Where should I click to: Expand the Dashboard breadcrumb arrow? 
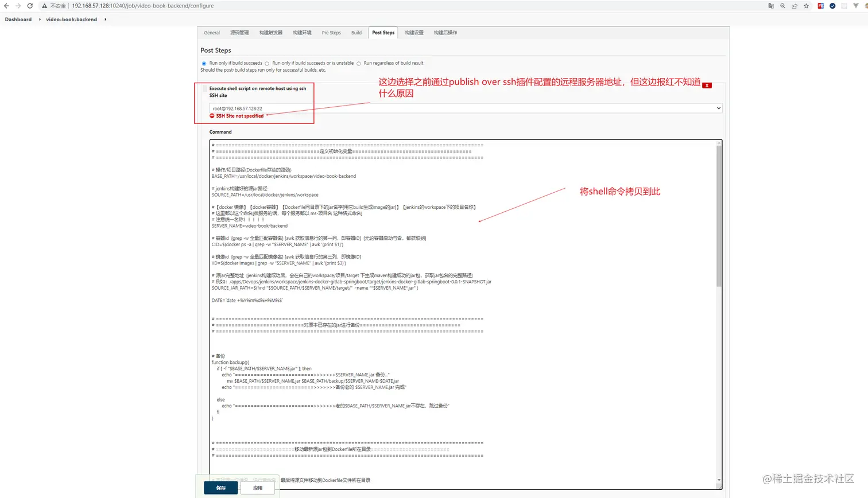(x=40, y=20)
